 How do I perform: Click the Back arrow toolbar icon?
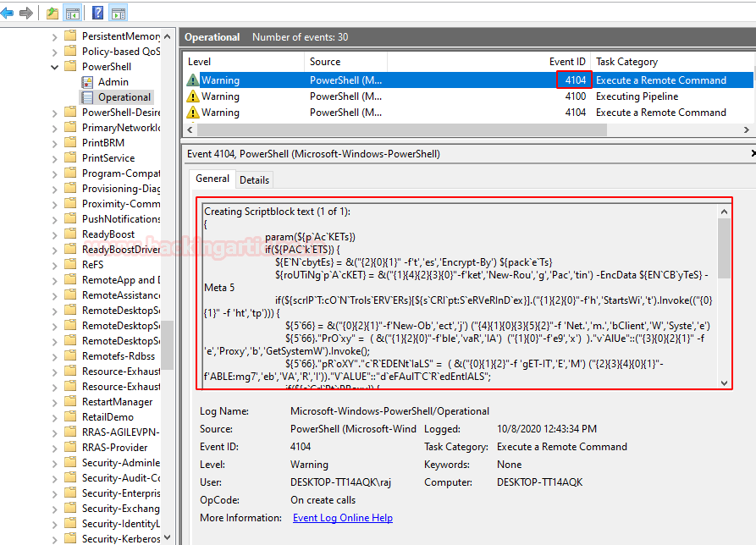[x=7, y=13]
